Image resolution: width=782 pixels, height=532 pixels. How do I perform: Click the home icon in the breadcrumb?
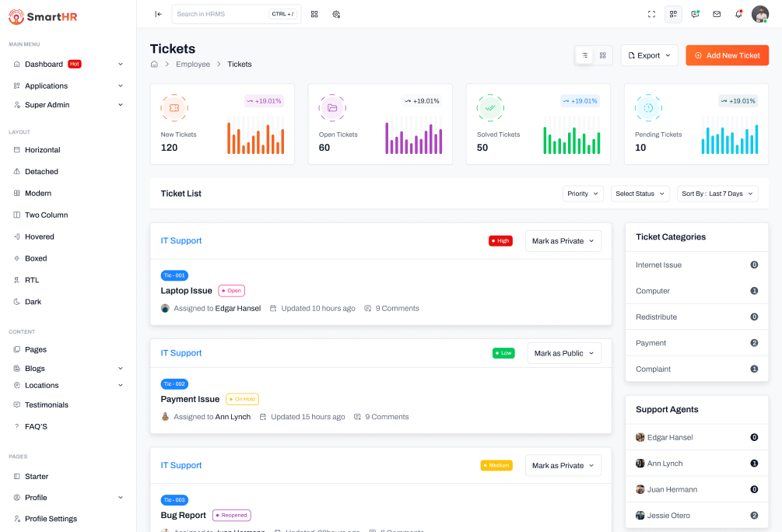point(154,64)
